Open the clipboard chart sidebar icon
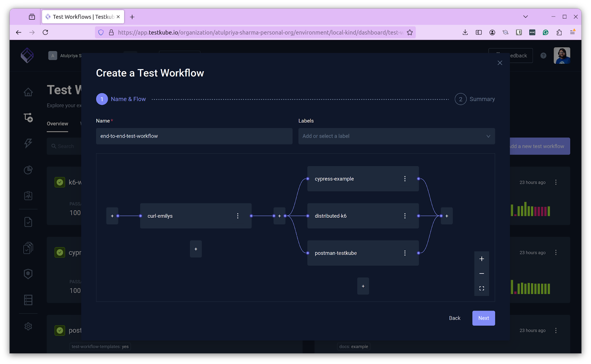 28,196
